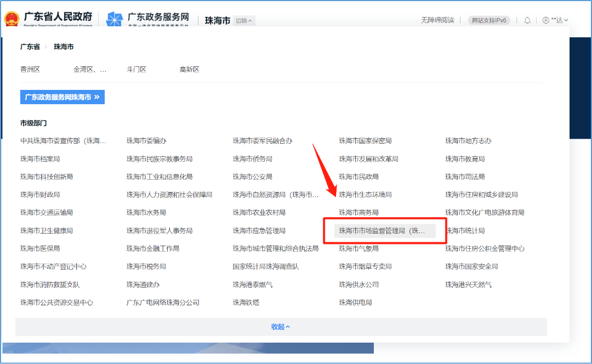Open the 切换 city switch dropdown
The width and height of the screenshot is (592, 364).
[244, 21]
